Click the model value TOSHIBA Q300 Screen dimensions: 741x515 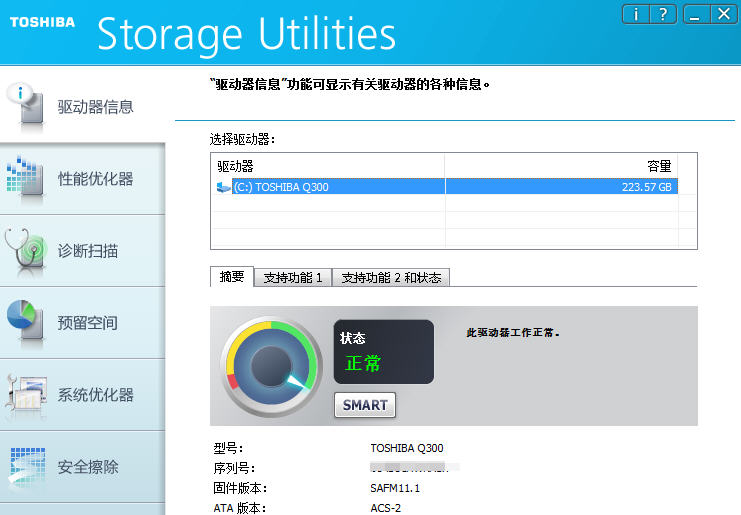(x=407, y=448)
